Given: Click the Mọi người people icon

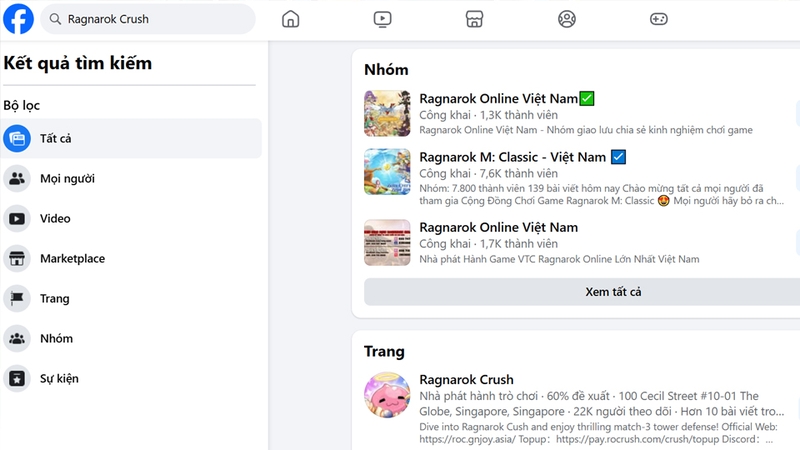Looking at the screenshot, I should click(17, 179).
